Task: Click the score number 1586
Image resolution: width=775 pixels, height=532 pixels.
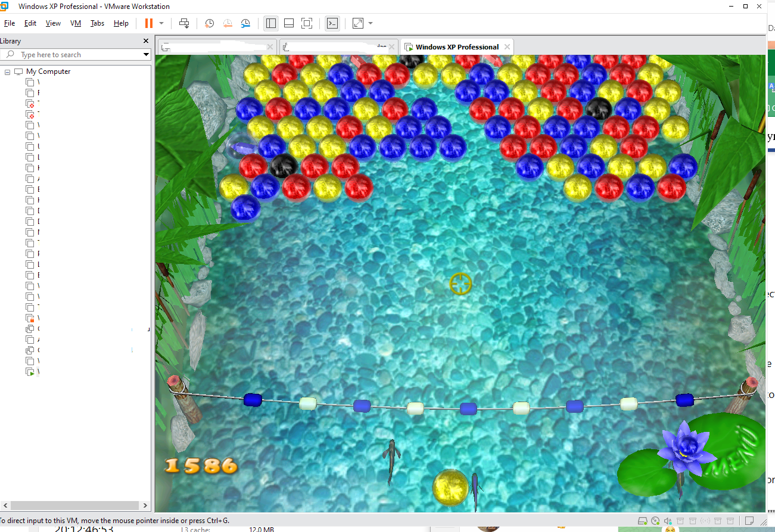Action: tap(200, 465)
